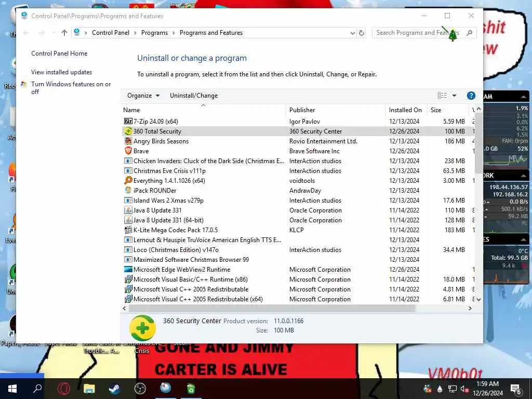Click the Uninstall/Change button
532x399 pixels.
[x=194, y=96]
